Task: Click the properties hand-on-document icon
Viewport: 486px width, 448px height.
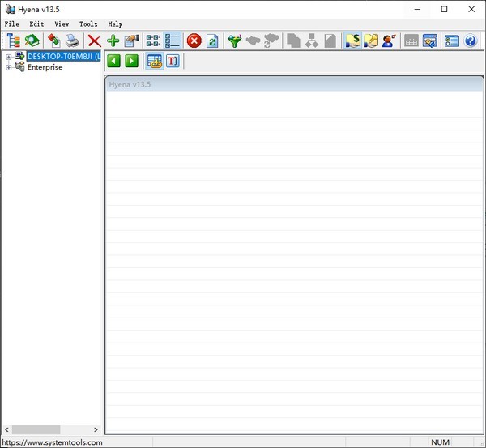Action: pos(131,41)
